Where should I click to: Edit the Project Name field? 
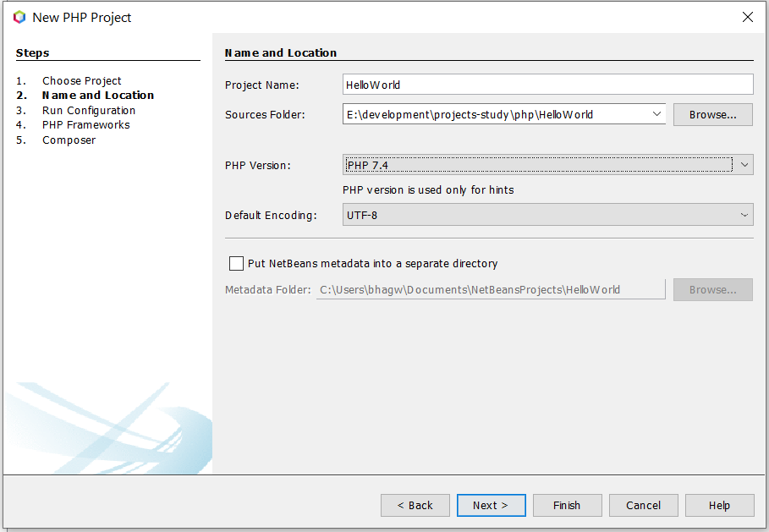tap(548, 85)
